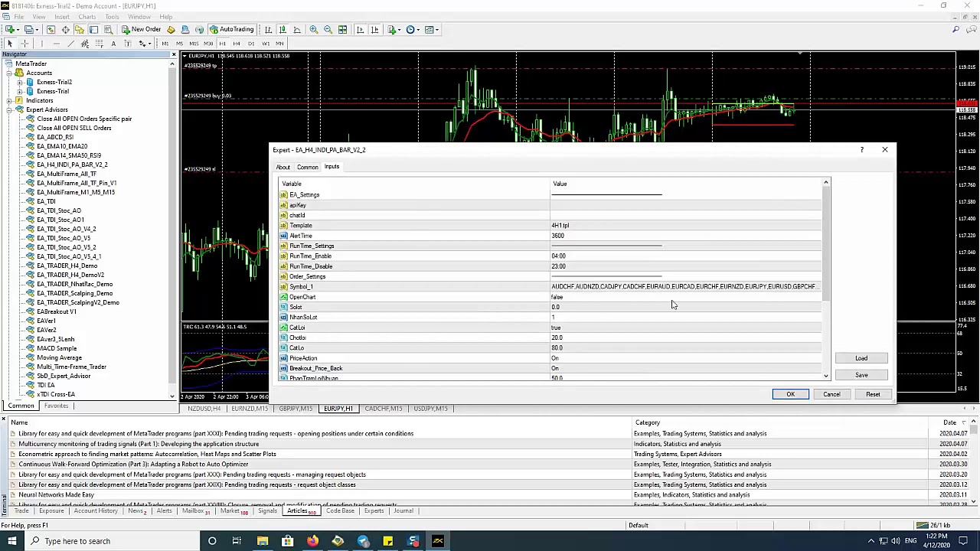
Task: Open the Tools menu
Action: pos(112,16)
